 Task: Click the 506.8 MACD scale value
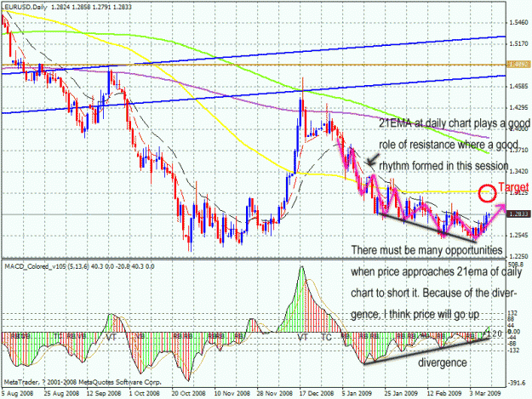click(x=516, y=264)
